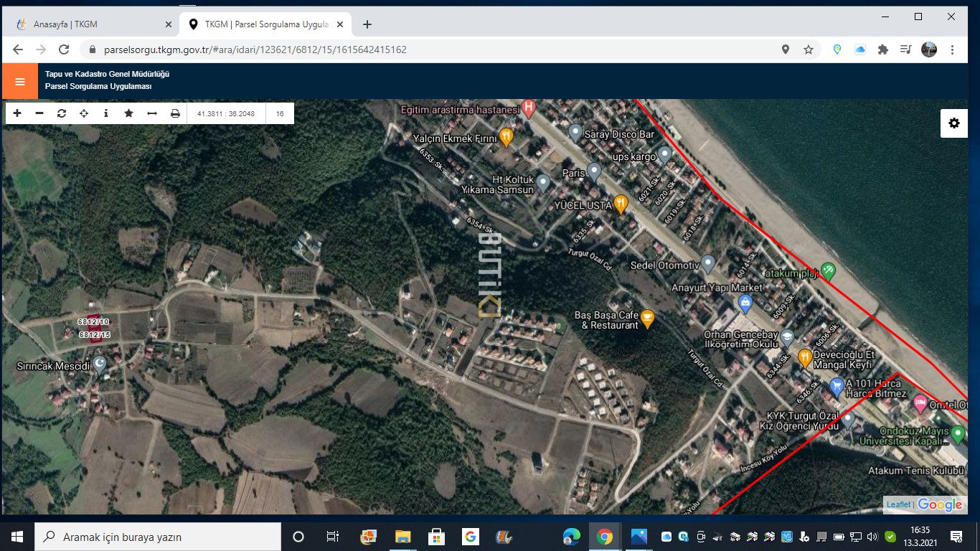Image resolution: width=980 pixels, height=551 pixels.
Task: Go back to the previous page
Action: 18,50
